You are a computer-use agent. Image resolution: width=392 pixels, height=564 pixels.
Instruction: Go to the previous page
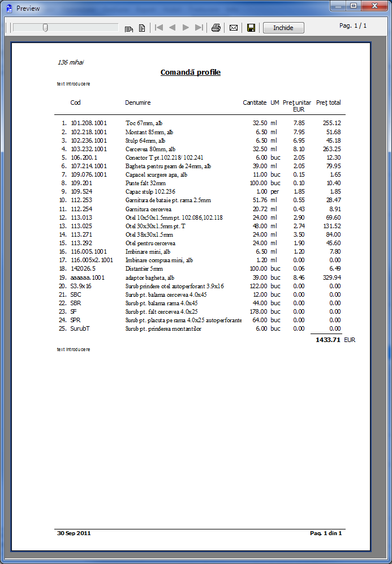click(172, 27)
